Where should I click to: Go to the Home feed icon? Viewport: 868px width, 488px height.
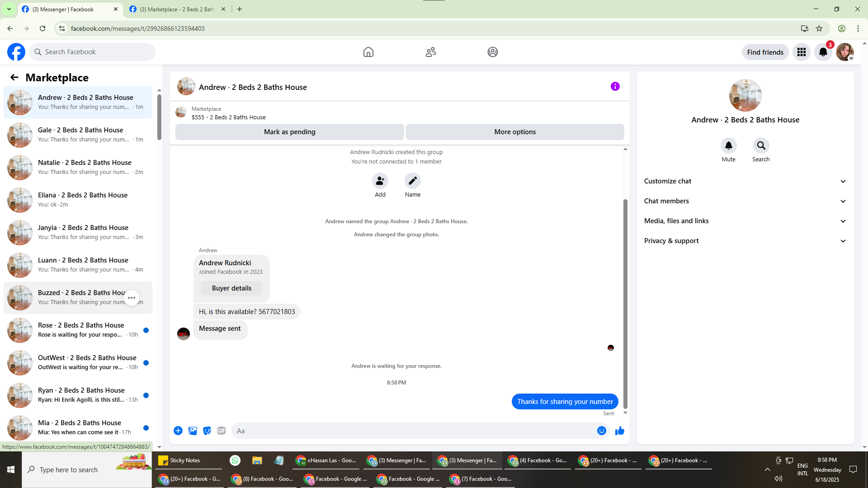pyautogui.click(x=368, y=52)
